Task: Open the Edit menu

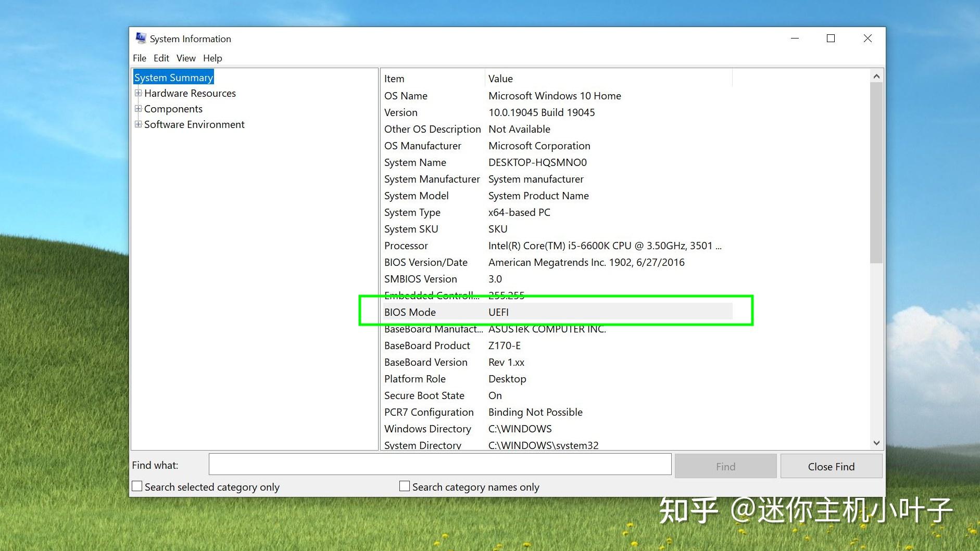Action: pos(161,58)
